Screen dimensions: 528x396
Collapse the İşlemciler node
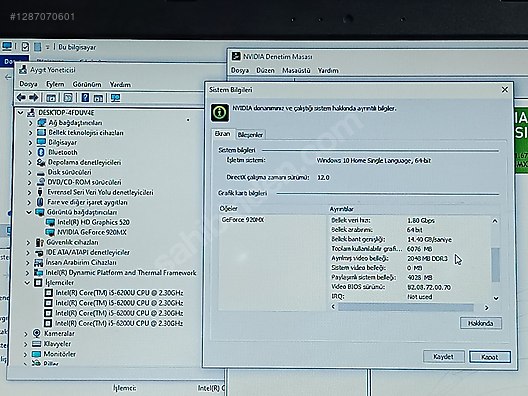(x=28, y=283)
